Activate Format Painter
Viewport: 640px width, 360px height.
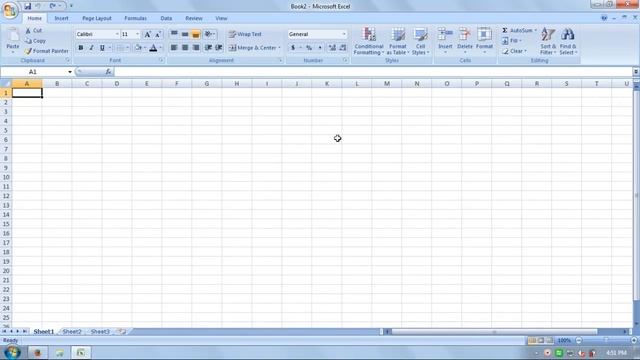coord(46,51)
